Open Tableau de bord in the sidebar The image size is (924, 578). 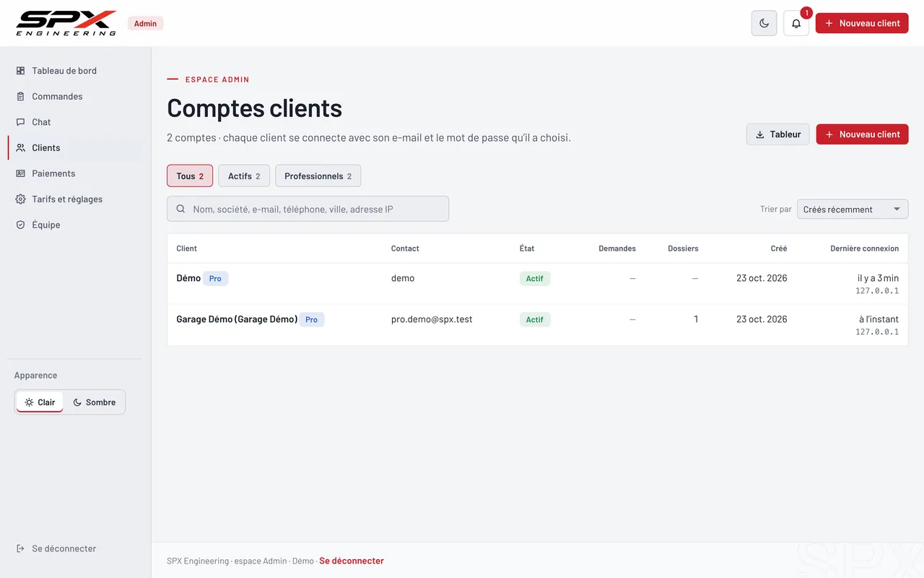tap(75, 71)
